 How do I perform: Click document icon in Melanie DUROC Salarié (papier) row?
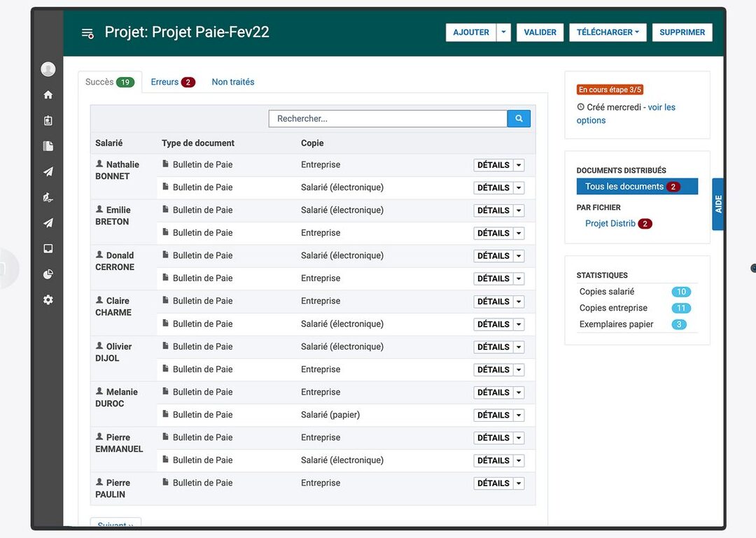[165, 413]
